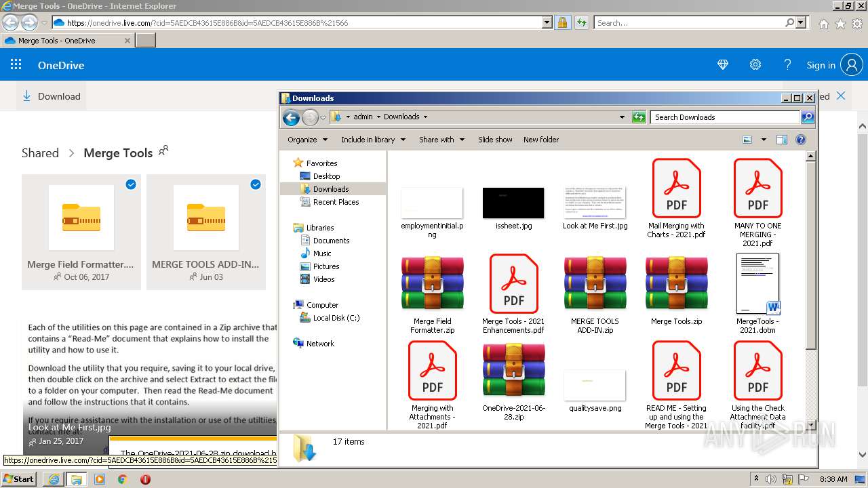Click the search magnifier in Downloads window
Image resolution: width=868 pixels, height=488 pixels.
pyautogui.click(x=807, y=117)
